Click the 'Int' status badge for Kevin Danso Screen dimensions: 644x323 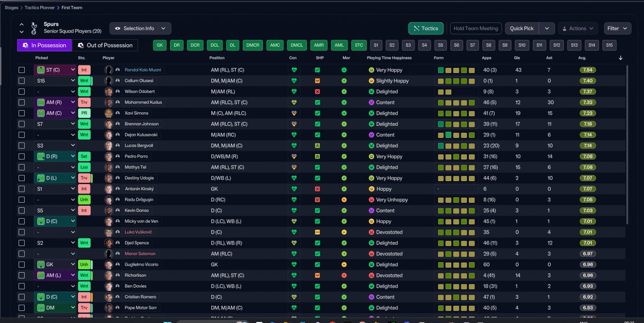click(84, 210)
